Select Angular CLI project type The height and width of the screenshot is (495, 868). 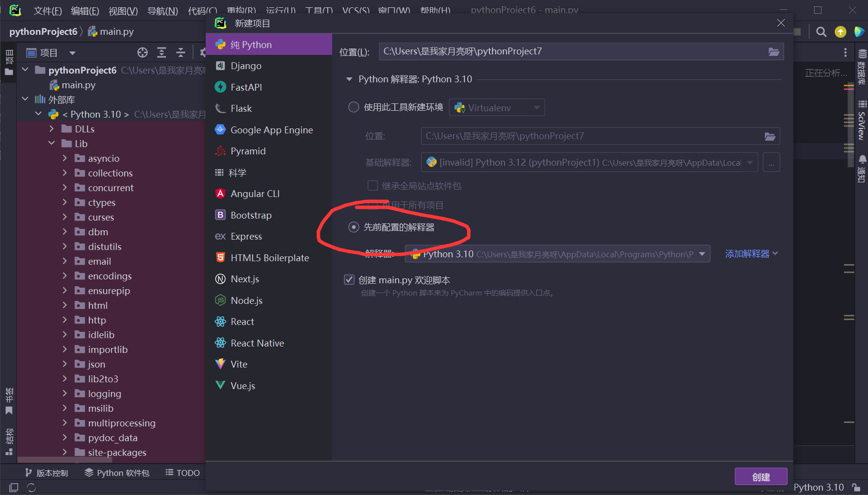coord(268,194)
